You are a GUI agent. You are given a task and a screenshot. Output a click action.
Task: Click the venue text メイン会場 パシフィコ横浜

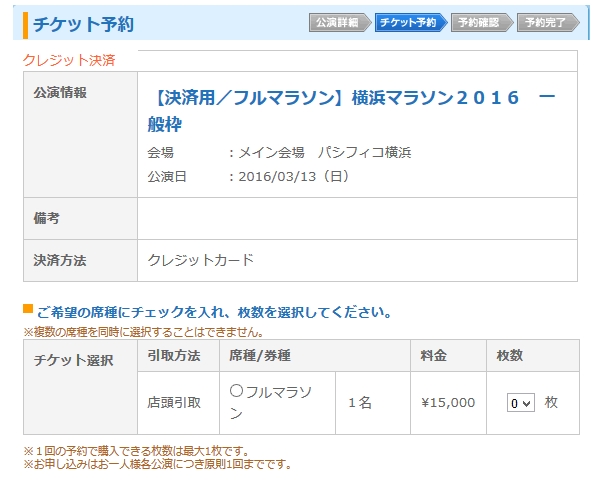point(325,152)
